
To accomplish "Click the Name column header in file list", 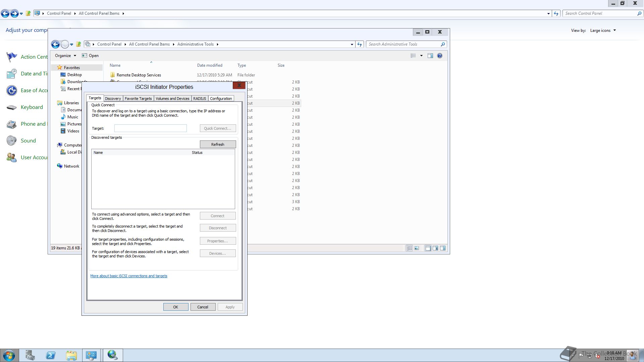I will [115, 65].
